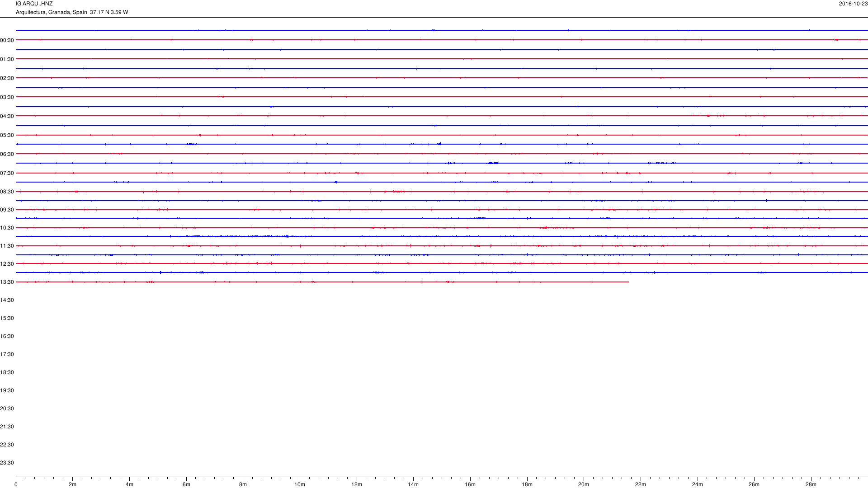The width and height of the screenshot is (868, 488).
Task: Click the 6m tick label on time axis
Action: 186,484
